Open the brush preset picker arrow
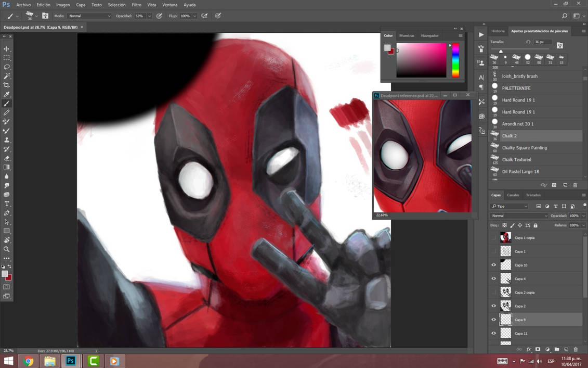Image resolution: width=588 pixels, height=368 pixels. 36,16
